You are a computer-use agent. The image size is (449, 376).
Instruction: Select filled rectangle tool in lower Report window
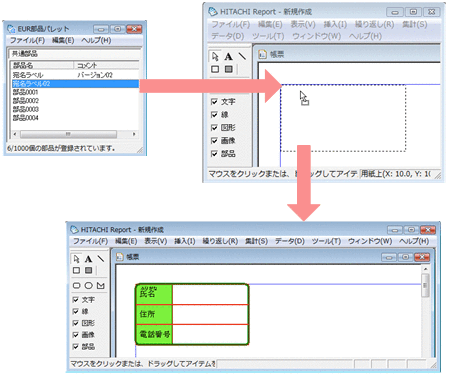88,270
